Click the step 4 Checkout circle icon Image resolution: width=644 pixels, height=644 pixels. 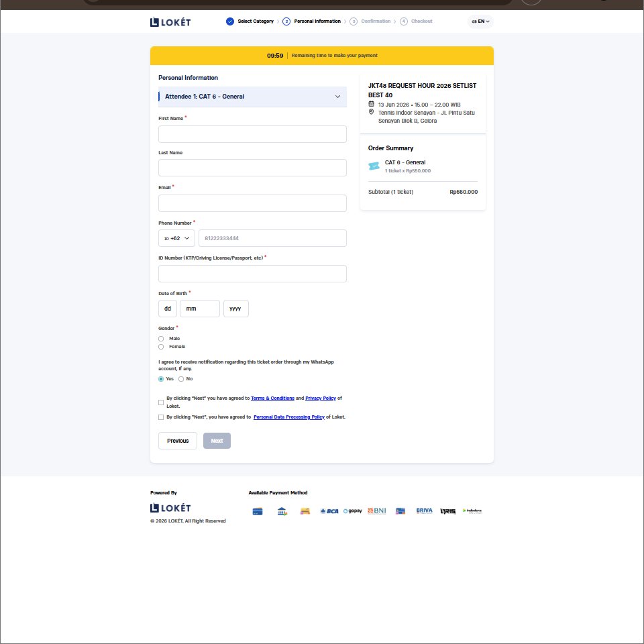[x=404, y=21]
